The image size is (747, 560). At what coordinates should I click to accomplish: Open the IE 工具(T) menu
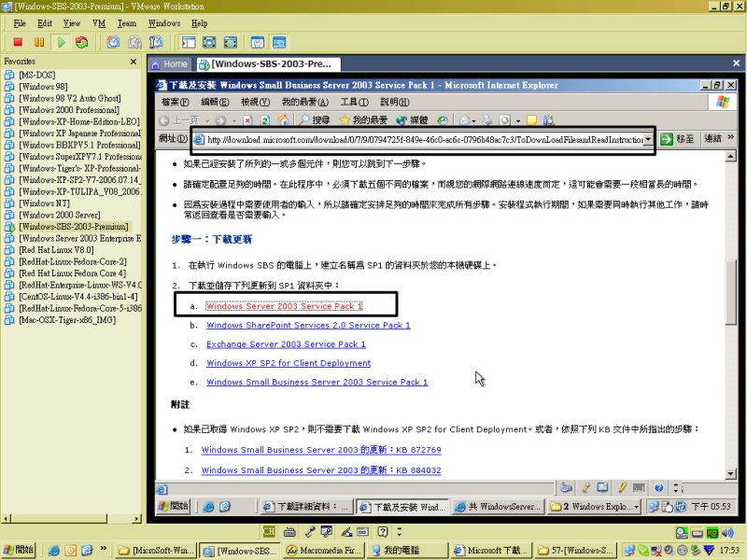pyautogui.click(x=355, y=102)
